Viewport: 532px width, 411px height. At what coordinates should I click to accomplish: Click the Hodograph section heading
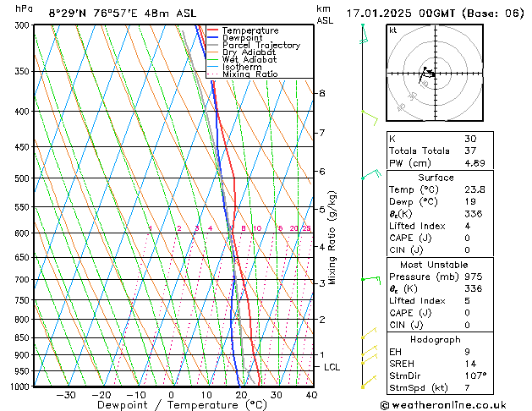[x=436, y=339]
